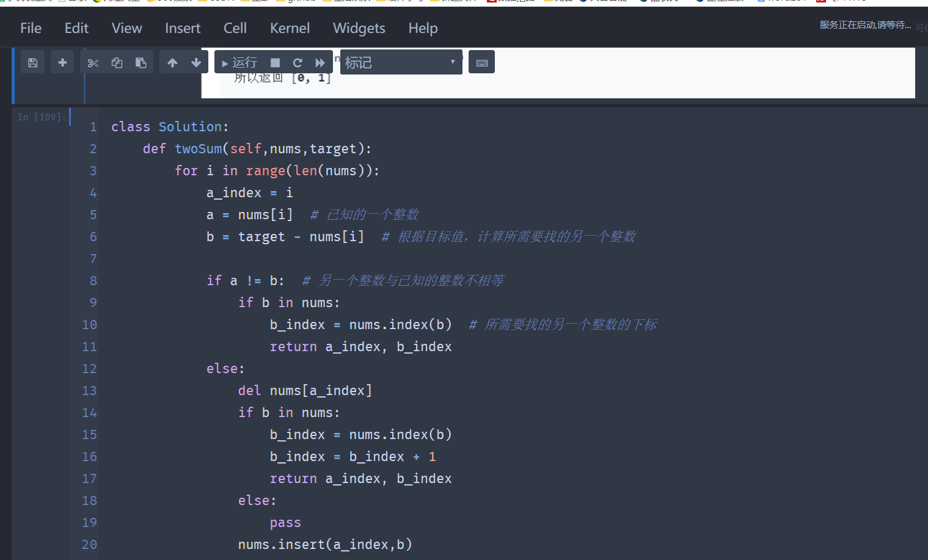The height and width of the screenshot is (560, 928).
Task: Restart and run all via the fast-forward icon
Action: point(320,62)
